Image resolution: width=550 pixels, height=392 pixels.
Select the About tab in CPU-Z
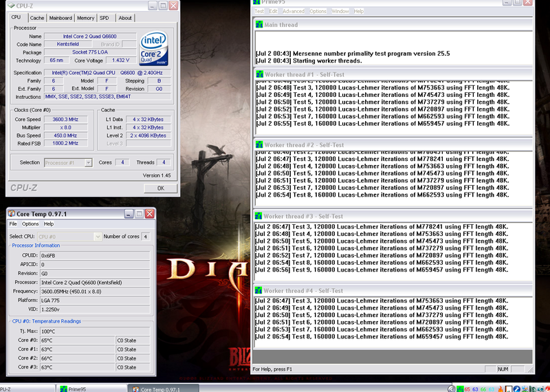tap(125, 18)
